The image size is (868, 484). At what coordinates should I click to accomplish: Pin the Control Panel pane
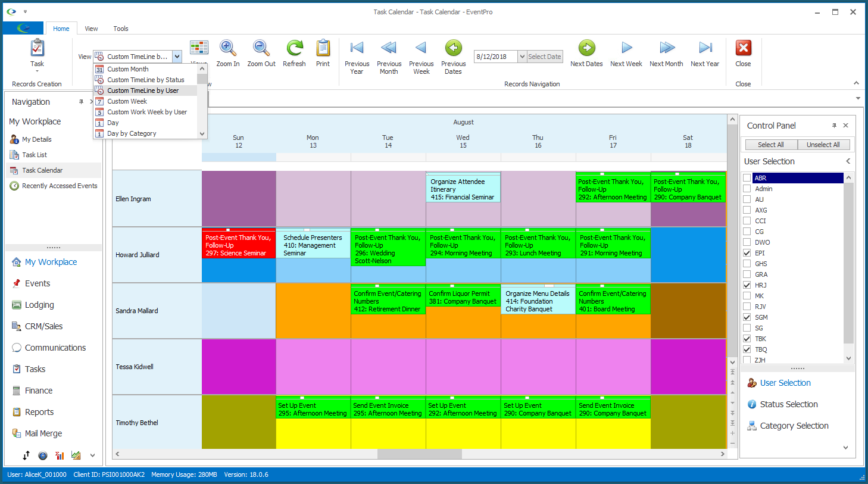(834, 126)
